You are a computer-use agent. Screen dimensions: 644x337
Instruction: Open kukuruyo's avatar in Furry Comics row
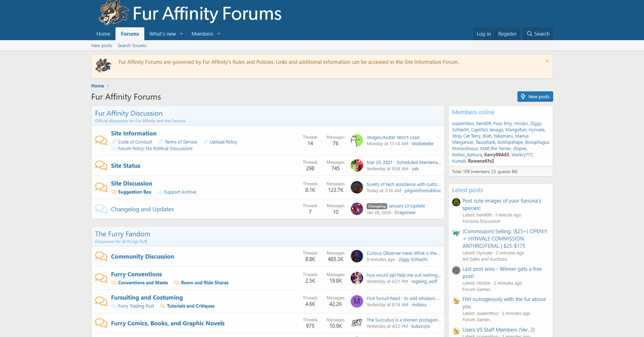point(357,323)
